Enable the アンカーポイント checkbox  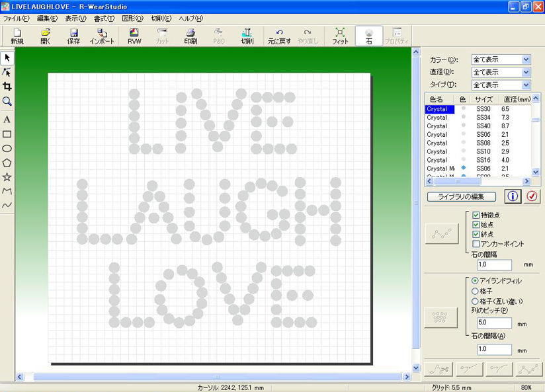[476, 244]
